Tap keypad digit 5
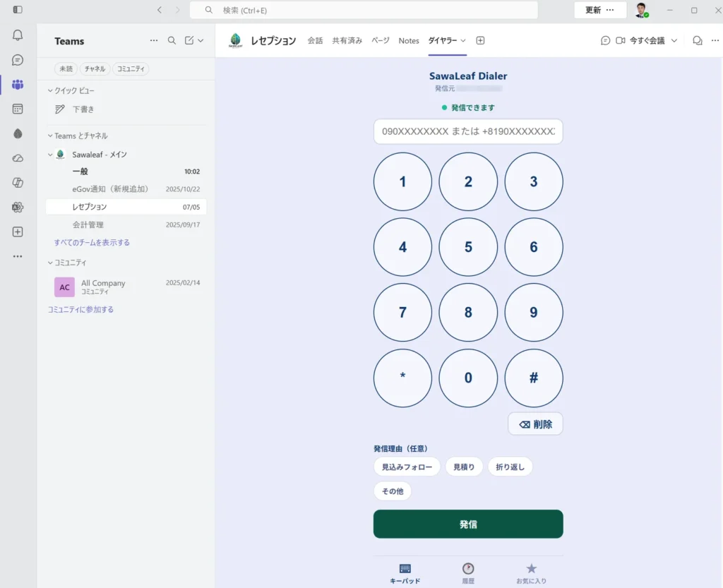The width and height of the screenshot is (723, 588). tap(468, 247)
